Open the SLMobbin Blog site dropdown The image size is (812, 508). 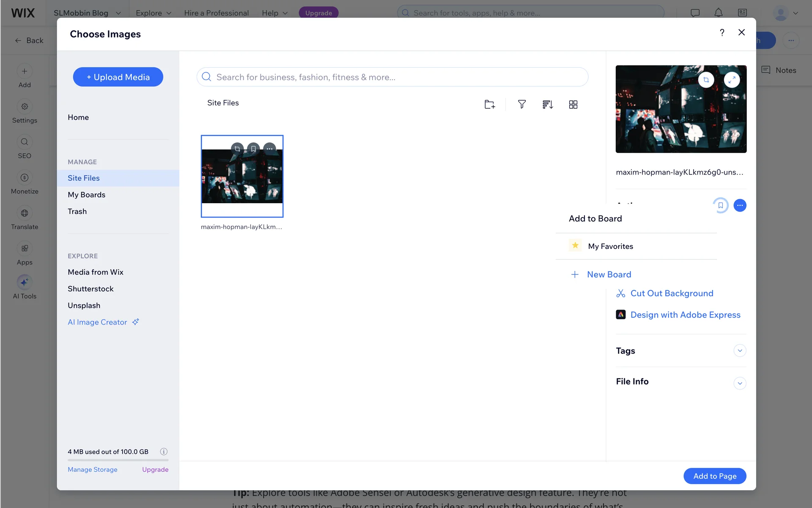click(87, 13)
